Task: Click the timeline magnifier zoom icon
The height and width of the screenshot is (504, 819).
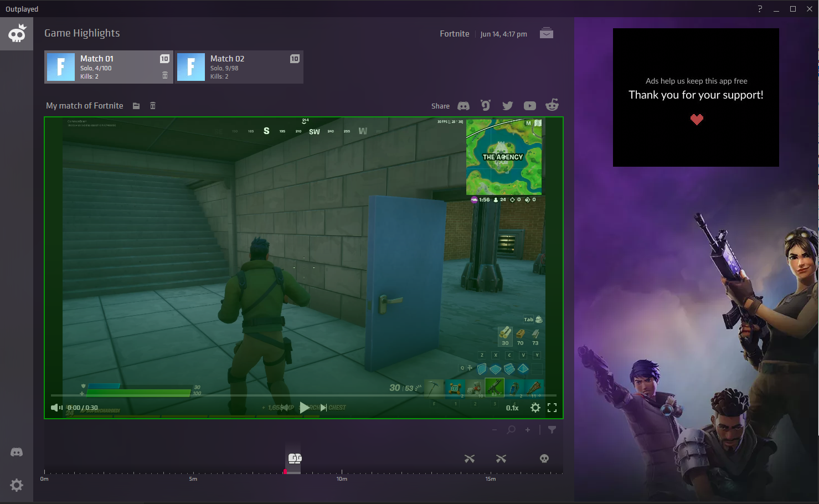Action: tap(511, 430)
